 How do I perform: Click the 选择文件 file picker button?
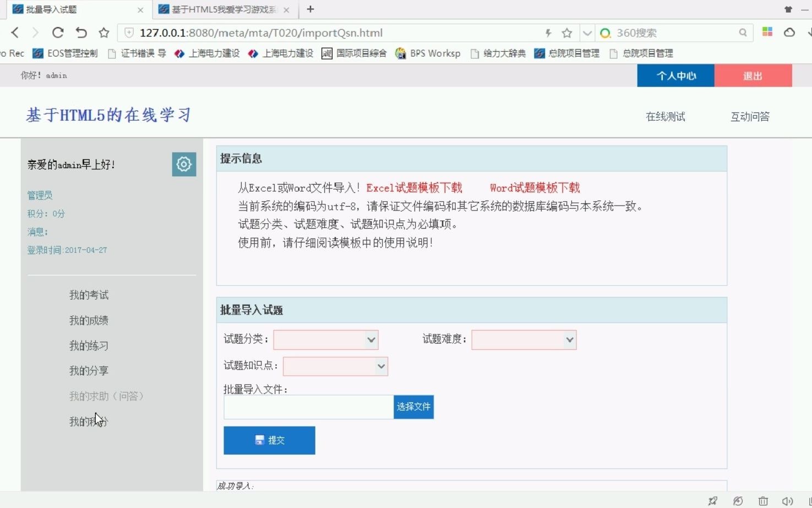point(413,407)
